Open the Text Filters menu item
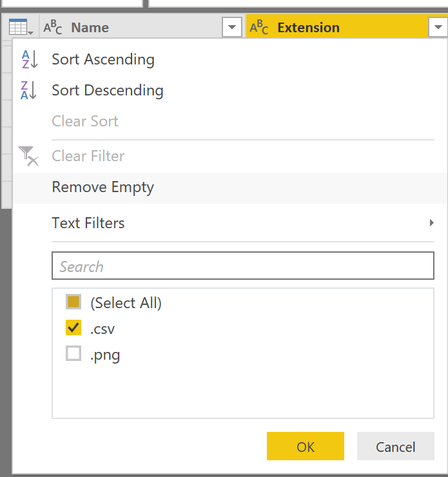 coord(88,223)
